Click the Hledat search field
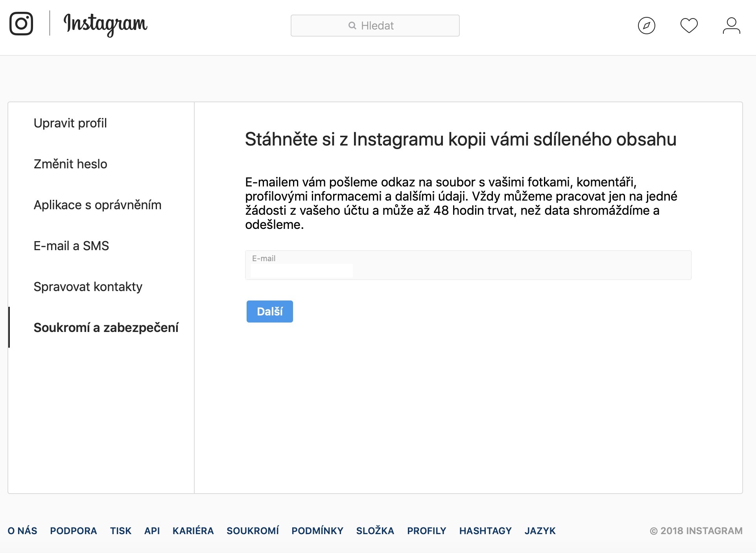Image resolution: width=756 pixels, height=553 pixels. pos(375,26)
